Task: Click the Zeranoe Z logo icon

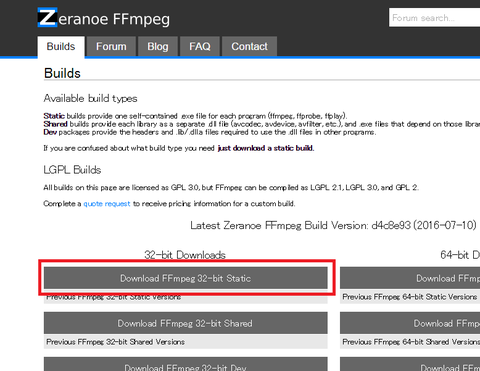Action: (47, 17)
